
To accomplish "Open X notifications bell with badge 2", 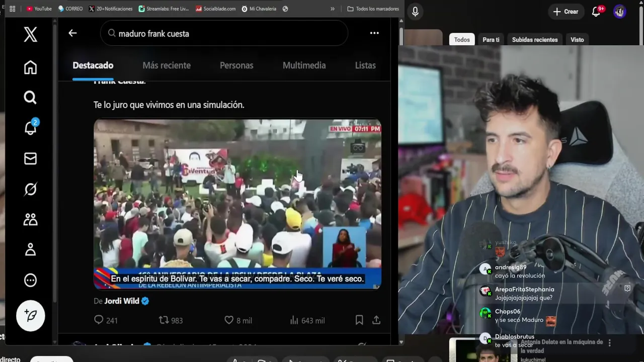I will [x=31, y=127].
